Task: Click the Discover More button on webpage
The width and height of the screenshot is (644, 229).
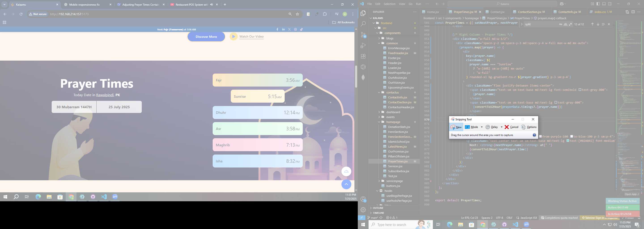Action: coord(206,37)
